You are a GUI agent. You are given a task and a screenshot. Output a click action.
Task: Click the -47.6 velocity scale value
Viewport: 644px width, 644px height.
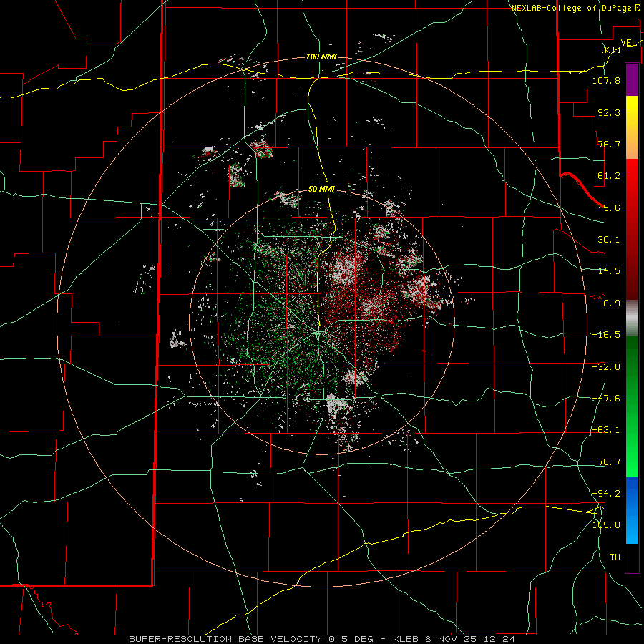pos(606,399)
